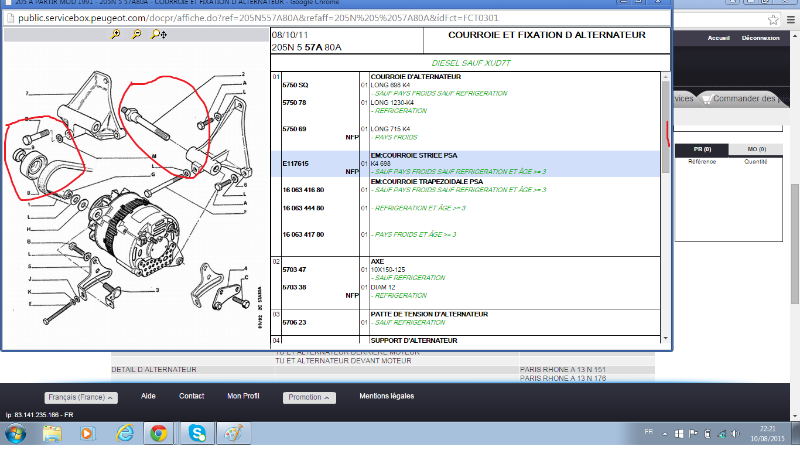This screenshot has width=800, height=450.
Task: Switch to the MO (0) tab
Action: click(x=756, y=149)
